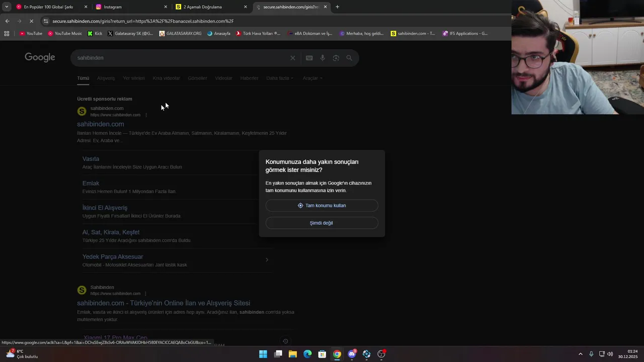Viewport: 644px width, 362px height.
Task: Select the Tümü results tab
Action: [x=83, y=78]
